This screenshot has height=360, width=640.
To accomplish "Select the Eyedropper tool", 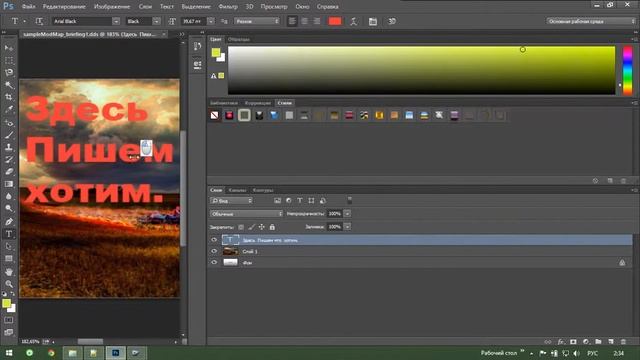I will coord(9,109).
